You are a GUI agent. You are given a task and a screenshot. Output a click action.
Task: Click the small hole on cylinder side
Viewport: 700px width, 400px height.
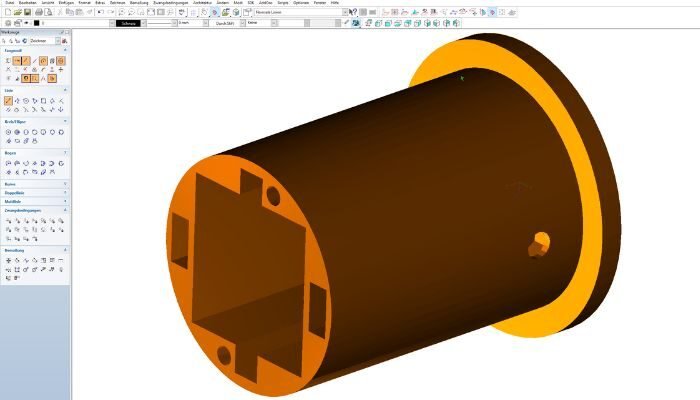(538, 241)
